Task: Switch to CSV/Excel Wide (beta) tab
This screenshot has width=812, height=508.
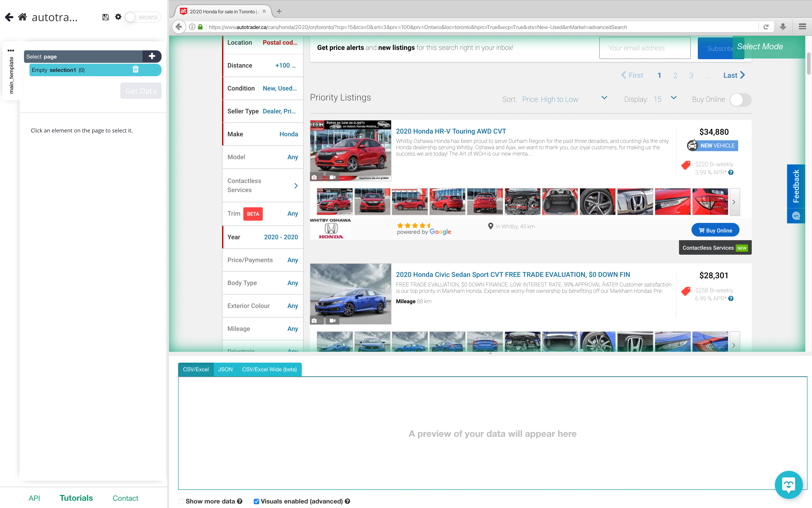Action: (x=269, y=369)
